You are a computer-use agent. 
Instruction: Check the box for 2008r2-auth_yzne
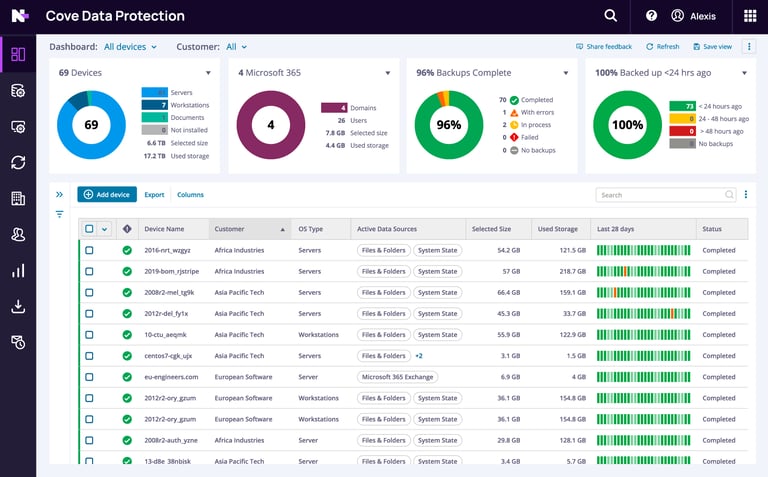pos(89,440)
